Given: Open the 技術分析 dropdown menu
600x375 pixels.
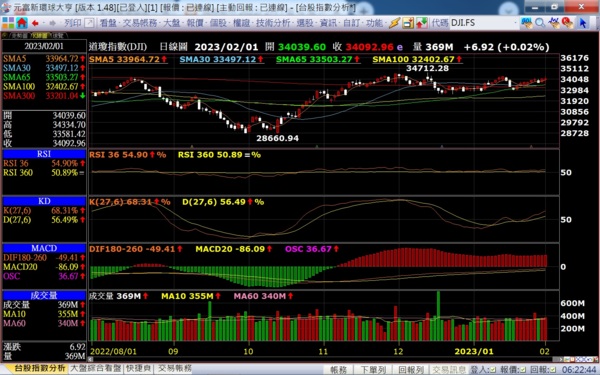Looking at the screenshot, I should pyautogui.click(x=274, y=23).
